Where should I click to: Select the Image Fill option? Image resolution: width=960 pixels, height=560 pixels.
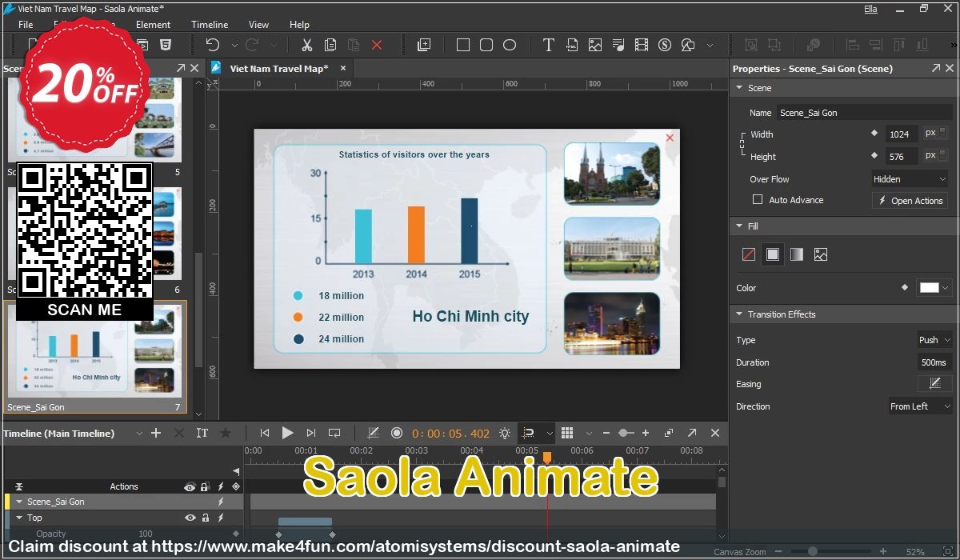[820, 254]
